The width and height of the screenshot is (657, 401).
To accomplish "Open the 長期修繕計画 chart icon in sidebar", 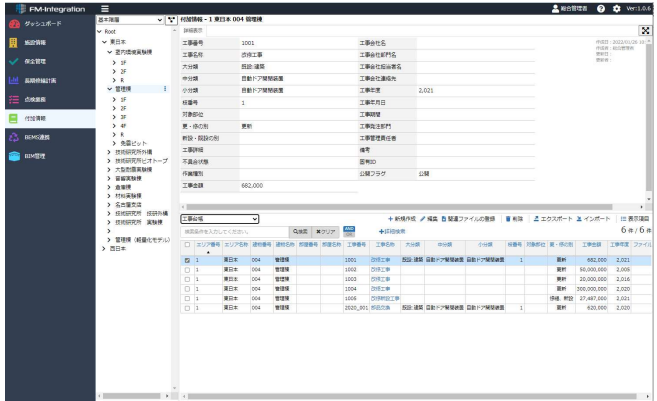I will point(14,80).
